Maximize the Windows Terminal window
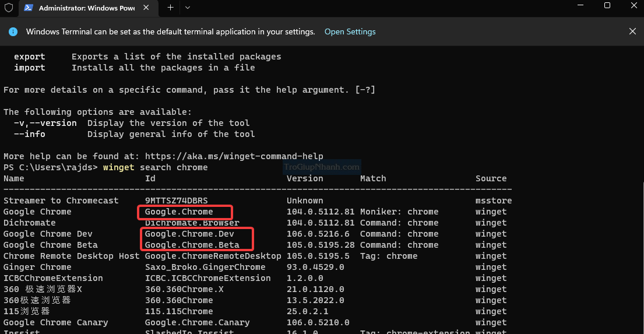The height and width of the screenshot is (334, 644). coord(607,6)
